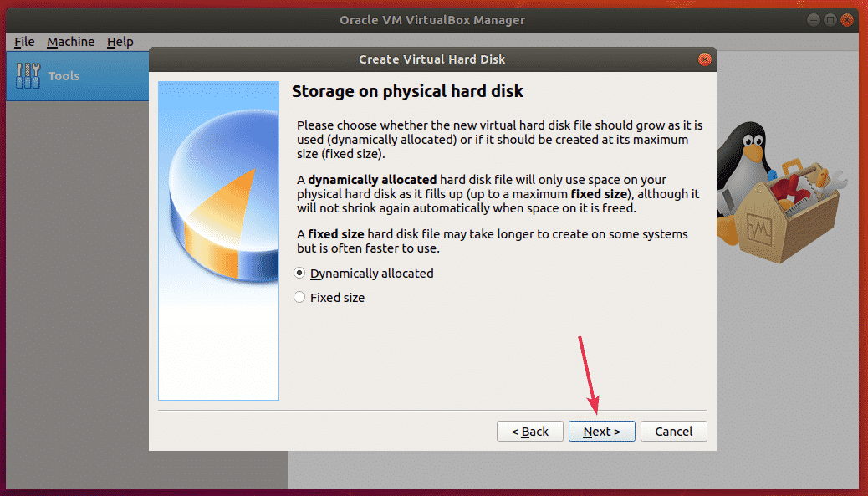Maximize the VirtualBox Manager window
The width and height of the screenshot is (868, 496).
(830, 20)
